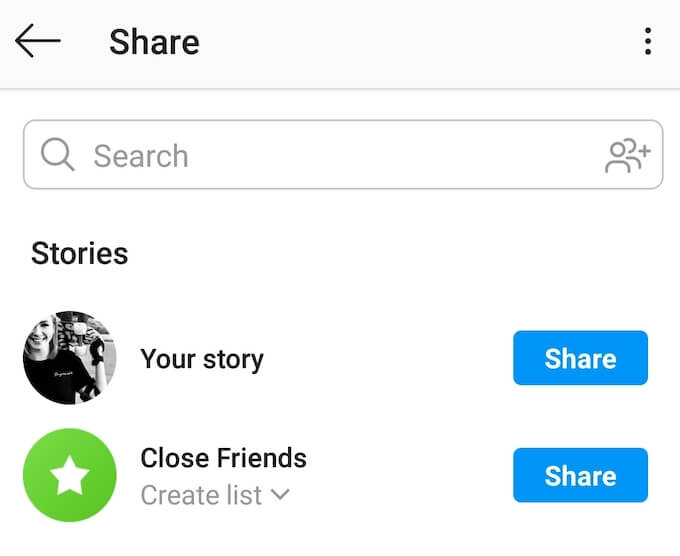This screenshot has height=556, width=680.
Task: Open the three-dot overflow menu
Action: point(648,41)
